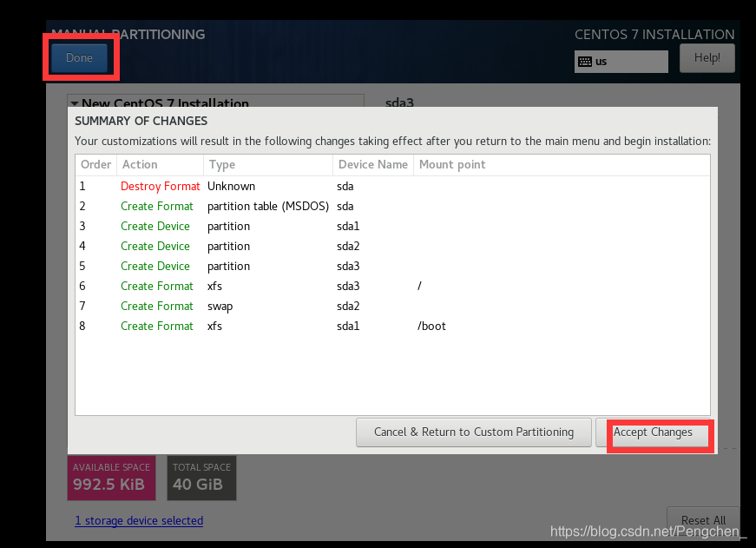Click the Create Format action in row 2

point(157,207)
